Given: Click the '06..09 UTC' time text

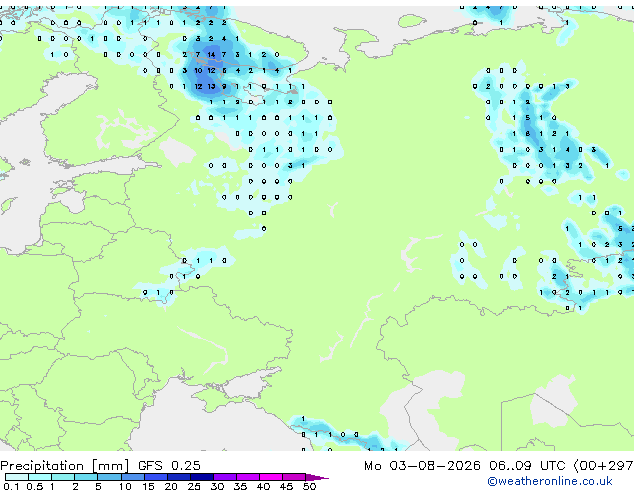Looking at the screenshot, I should [526, 466].
